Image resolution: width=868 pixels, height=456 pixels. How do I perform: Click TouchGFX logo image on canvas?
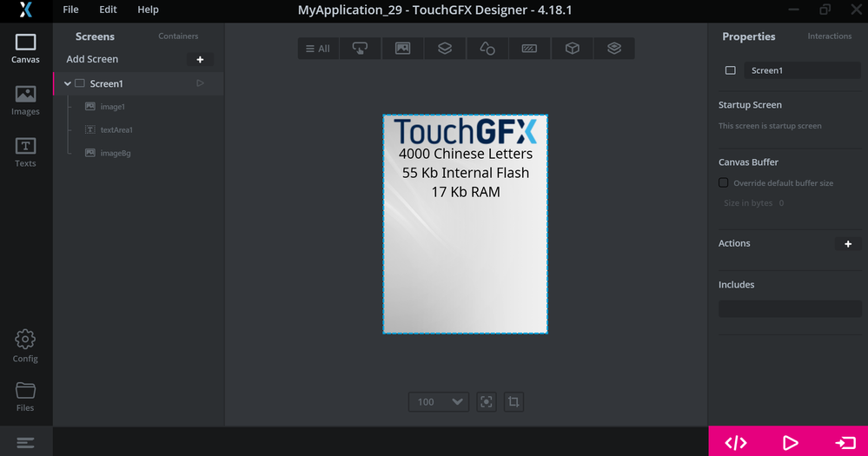tap(465, 131)
